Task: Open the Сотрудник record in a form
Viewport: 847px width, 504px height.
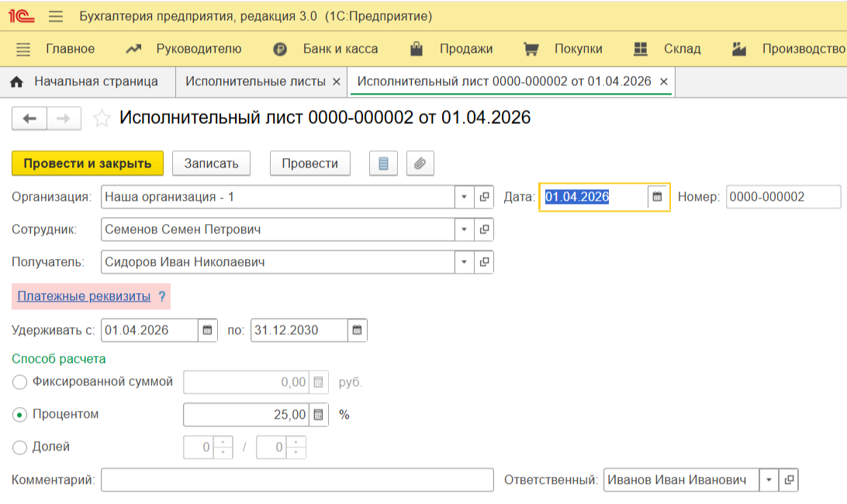Action: pyautogui.click(x=484, y=230)
